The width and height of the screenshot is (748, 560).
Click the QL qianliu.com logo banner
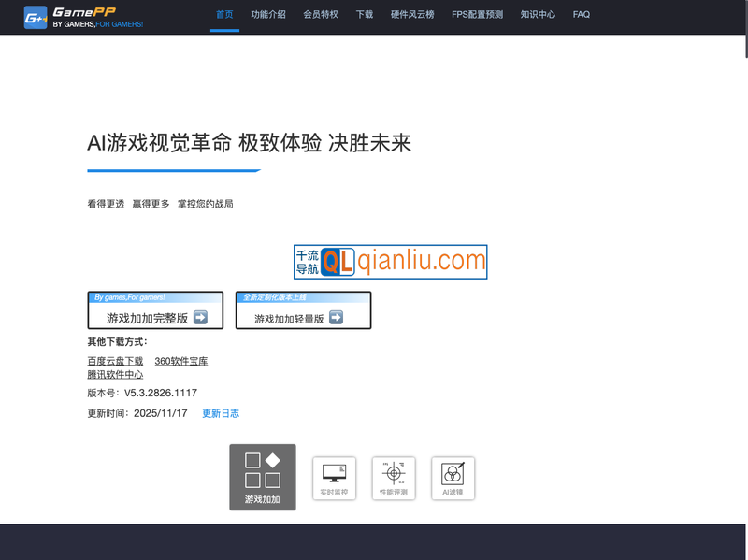pyautogui.click(x=391, y=262)
